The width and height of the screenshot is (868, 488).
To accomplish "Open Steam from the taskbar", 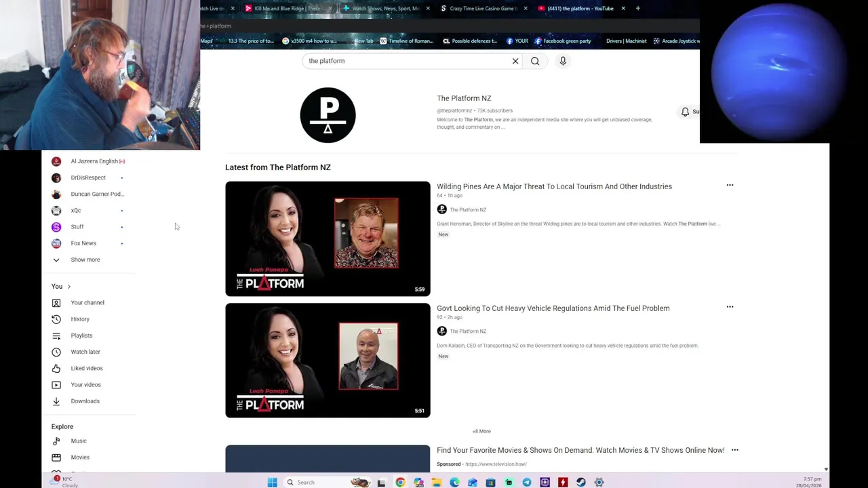I will click(x=580, y=483).
